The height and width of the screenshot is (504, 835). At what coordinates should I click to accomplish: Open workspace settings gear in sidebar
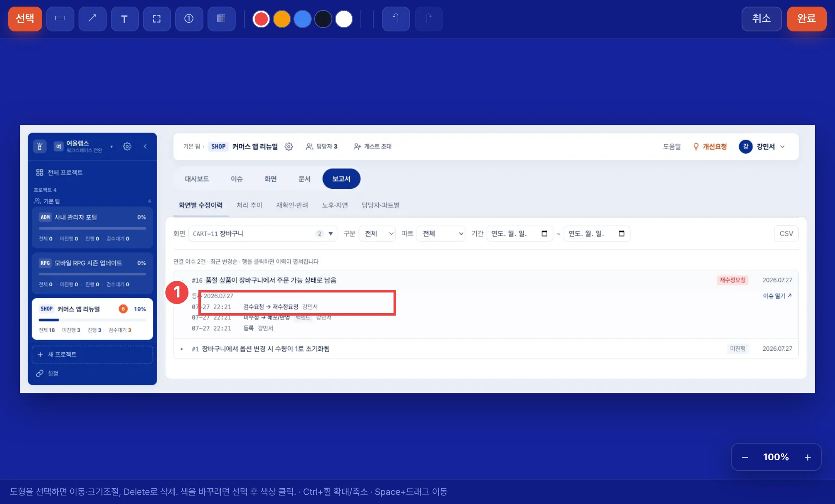(127, 146)
